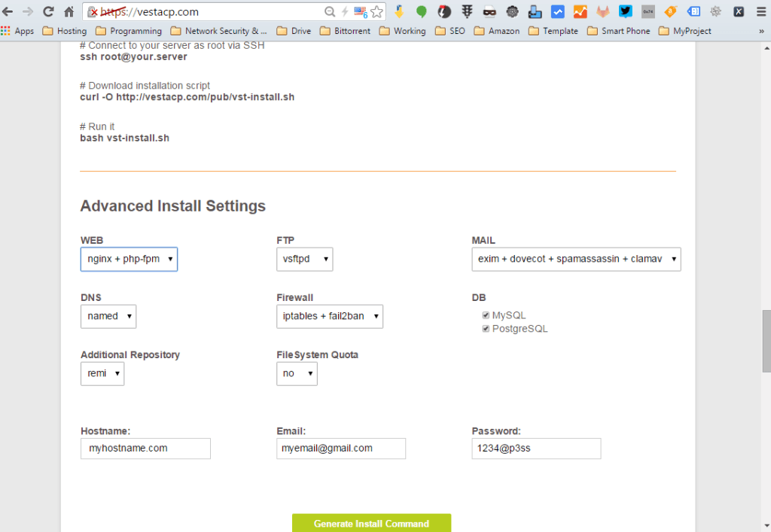This screenshot has height=532, width=771.
Task: Click the scrollbar up arrow
Action: tap(766, 48)
